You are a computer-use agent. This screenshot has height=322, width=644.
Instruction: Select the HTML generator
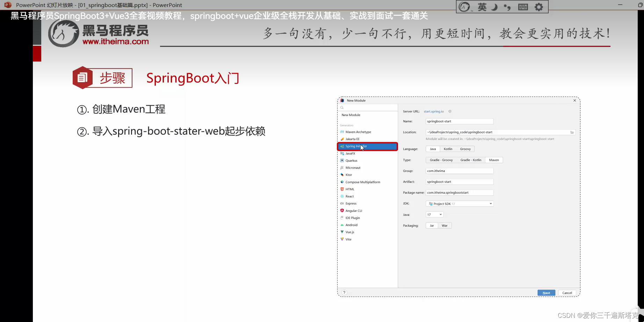coord(349,189)
